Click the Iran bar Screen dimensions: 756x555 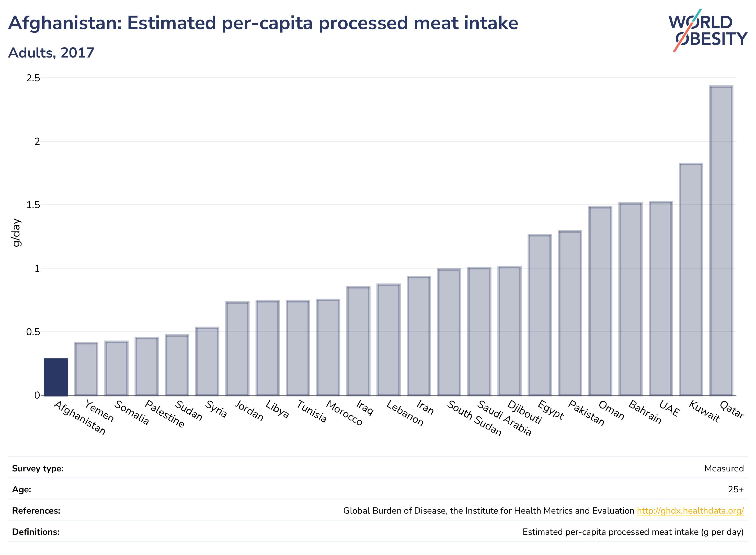click(x=419, y=336)
